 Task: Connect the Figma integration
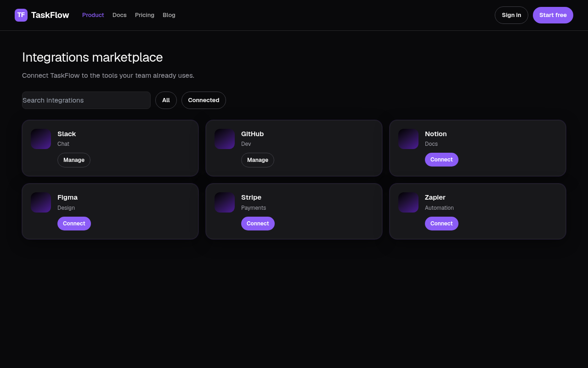coord(74,224)
